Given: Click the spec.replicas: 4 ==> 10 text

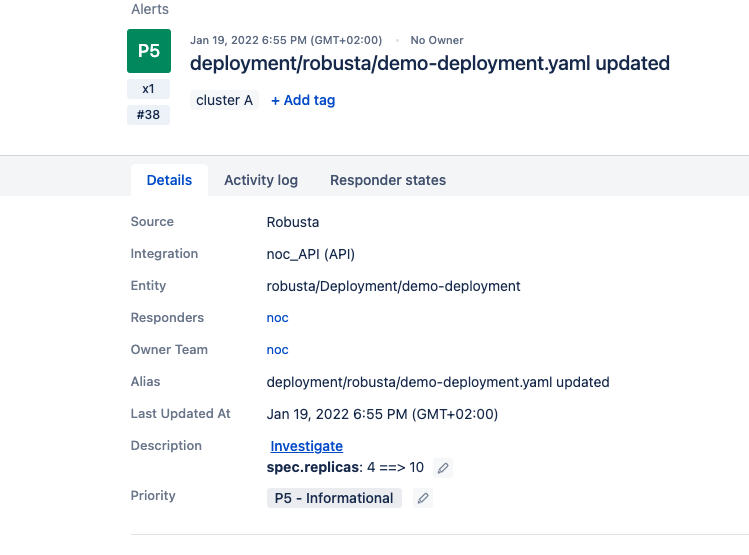Looking at the screenshot, I should (345, 467).
